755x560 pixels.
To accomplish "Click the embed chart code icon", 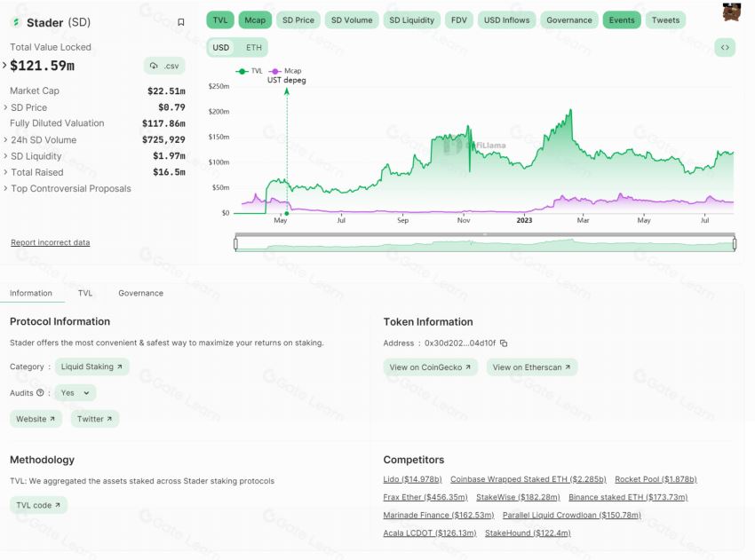I will point(725,47).
